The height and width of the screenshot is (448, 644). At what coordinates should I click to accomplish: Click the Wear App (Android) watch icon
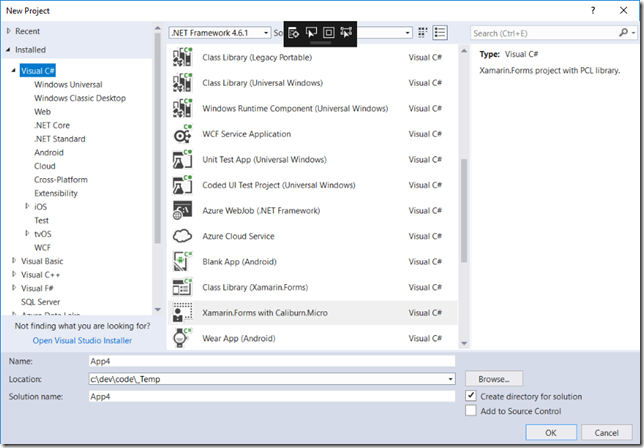182,338
